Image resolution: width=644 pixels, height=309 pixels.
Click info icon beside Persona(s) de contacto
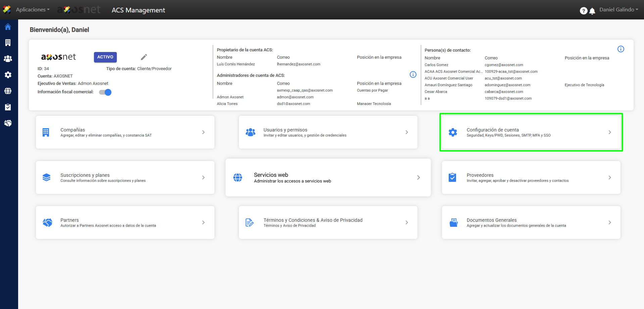coord(621,49)
